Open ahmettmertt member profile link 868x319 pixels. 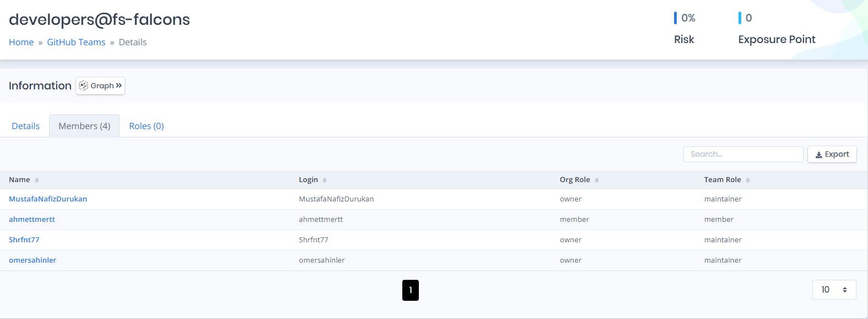[32, 220]
